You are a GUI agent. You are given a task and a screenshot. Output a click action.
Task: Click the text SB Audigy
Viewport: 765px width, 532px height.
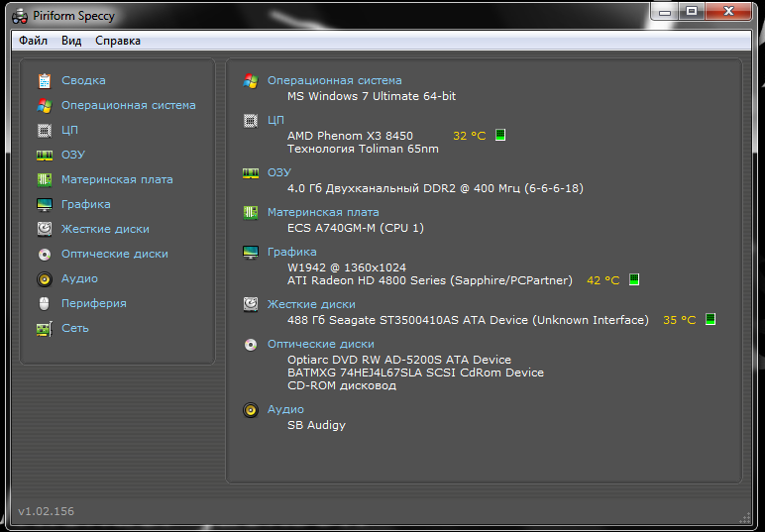point(316,425)
